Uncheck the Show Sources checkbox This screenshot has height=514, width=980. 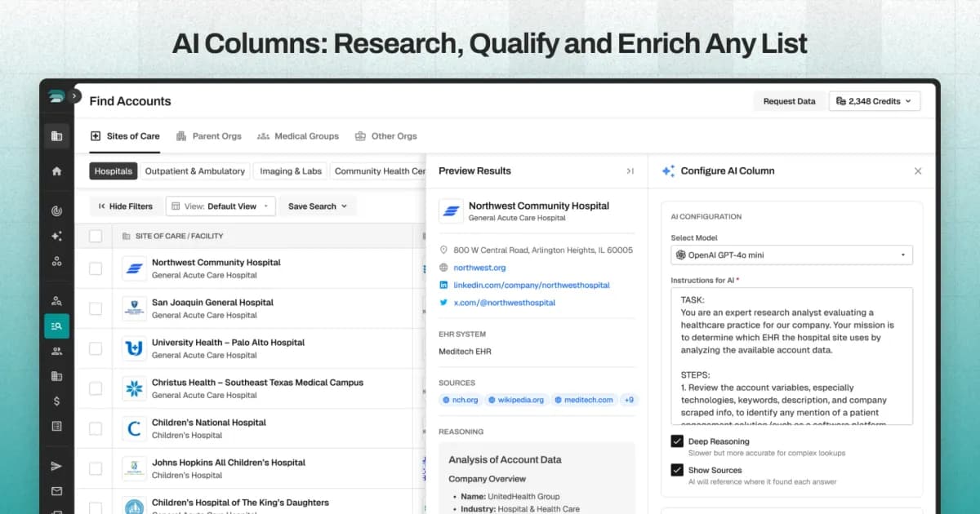[x=677, y=470]
